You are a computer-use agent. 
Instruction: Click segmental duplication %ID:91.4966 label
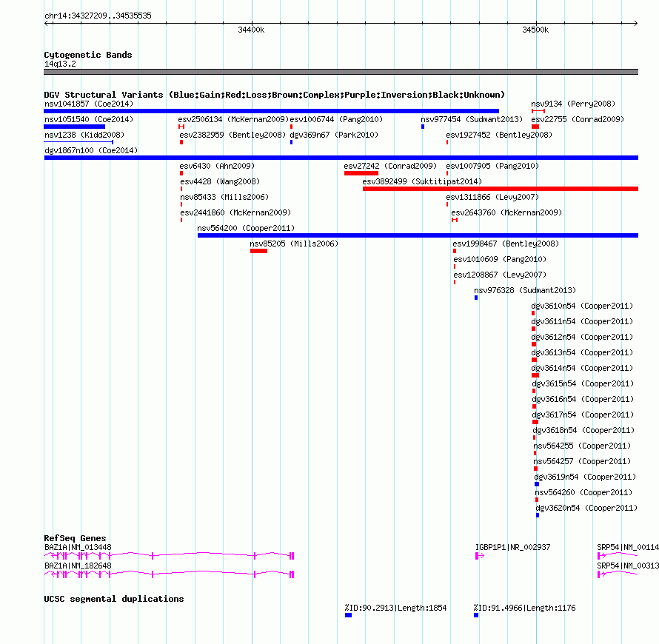(524, 608)
